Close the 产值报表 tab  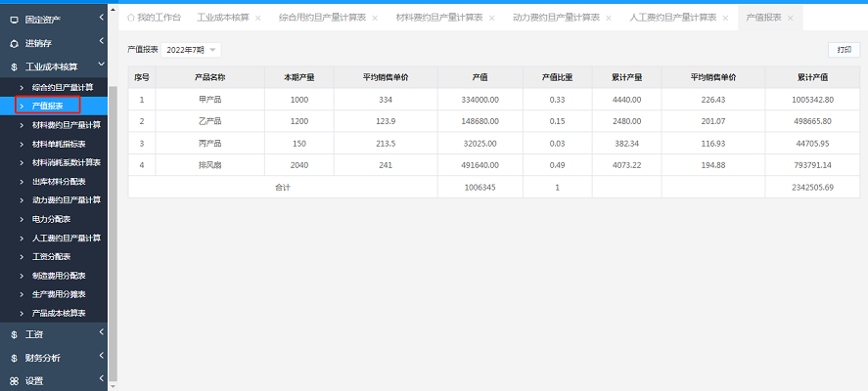[x=790, y=19]
